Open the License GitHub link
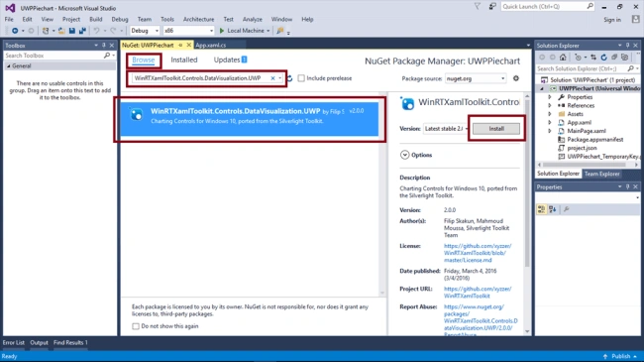Screen dimensions: 644x362 coord(478,253)
